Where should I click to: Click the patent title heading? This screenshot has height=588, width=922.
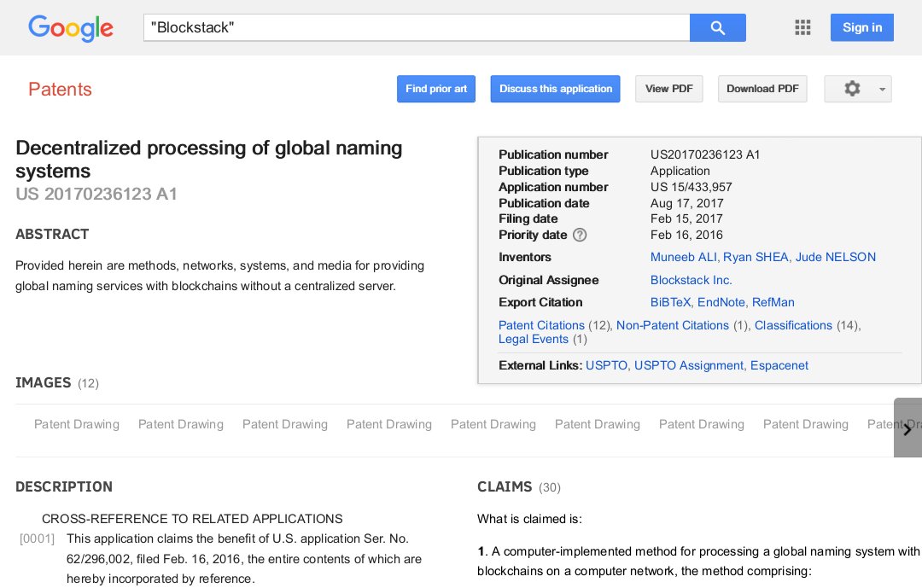[x=209, y=160]
